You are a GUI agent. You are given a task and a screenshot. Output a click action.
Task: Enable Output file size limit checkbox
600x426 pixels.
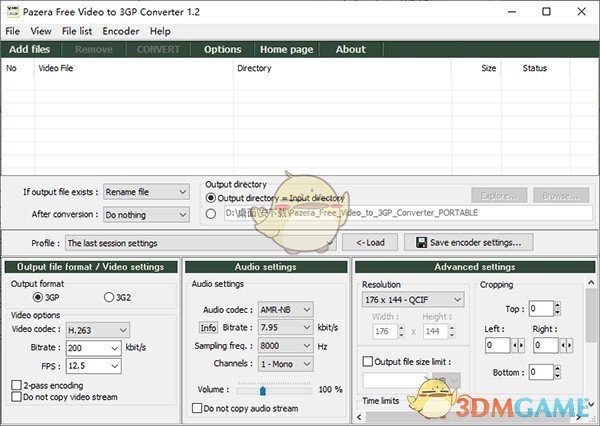tap(368, 361)
